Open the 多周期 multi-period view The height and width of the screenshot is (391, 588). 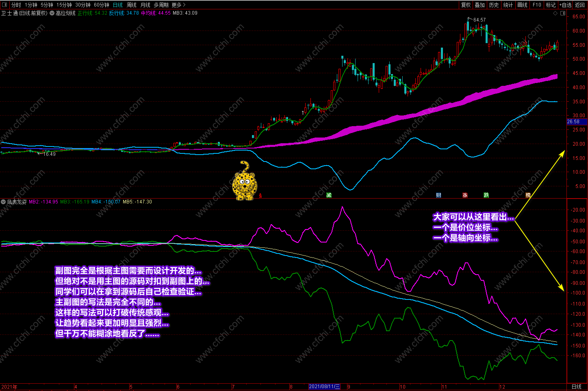(161, 5)
